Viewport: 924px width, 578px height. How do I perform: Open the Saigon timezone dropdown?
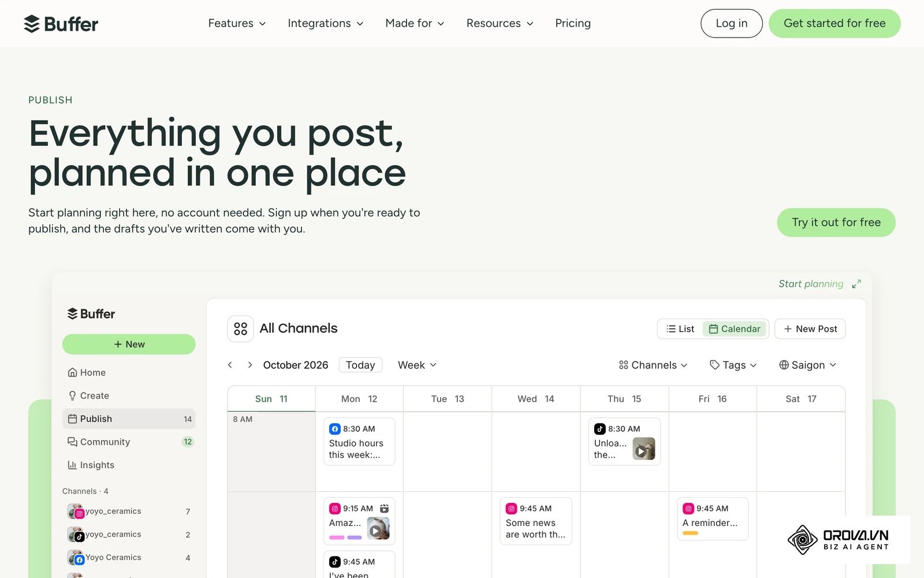click(x=807, y=365)
